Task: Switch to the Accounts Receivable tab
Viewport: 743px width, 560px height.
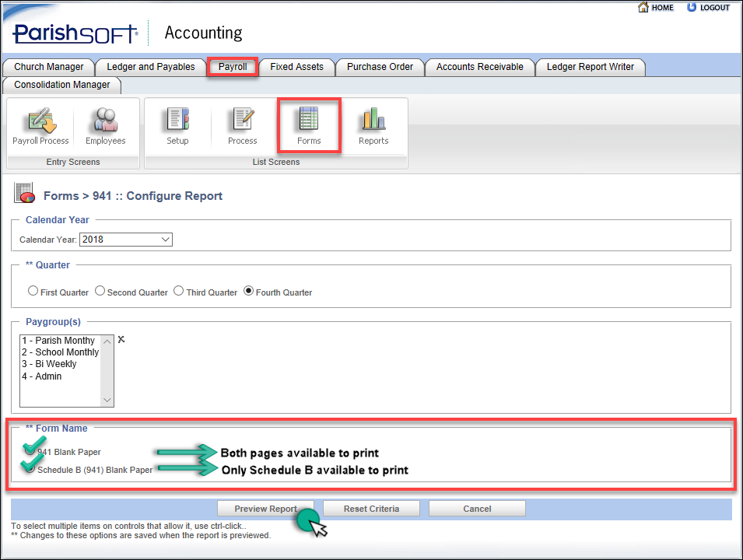Action: (479, 67)
